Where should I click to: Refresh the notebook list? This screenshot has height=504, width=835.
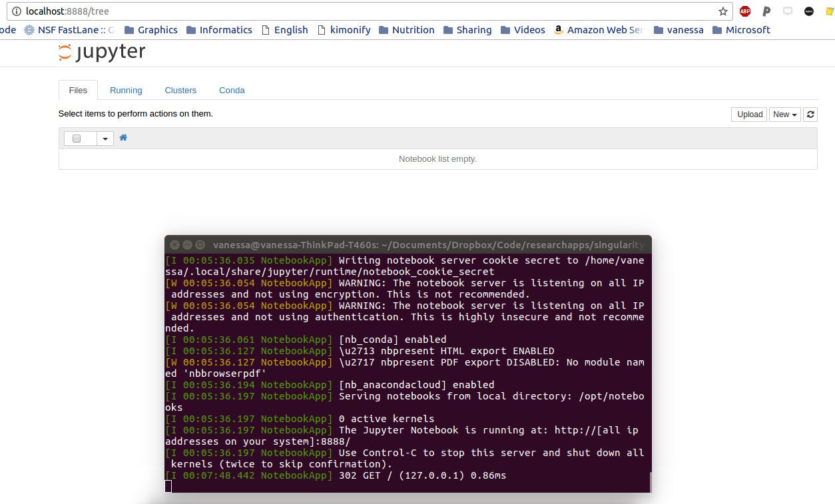click(x=810, y=115)
